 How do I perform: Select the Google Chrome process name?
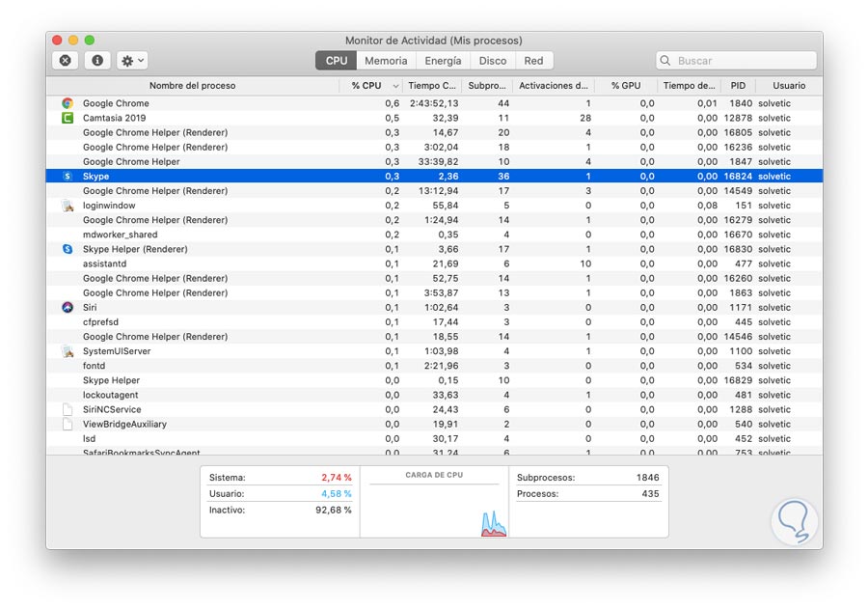[x=116, y=103]
